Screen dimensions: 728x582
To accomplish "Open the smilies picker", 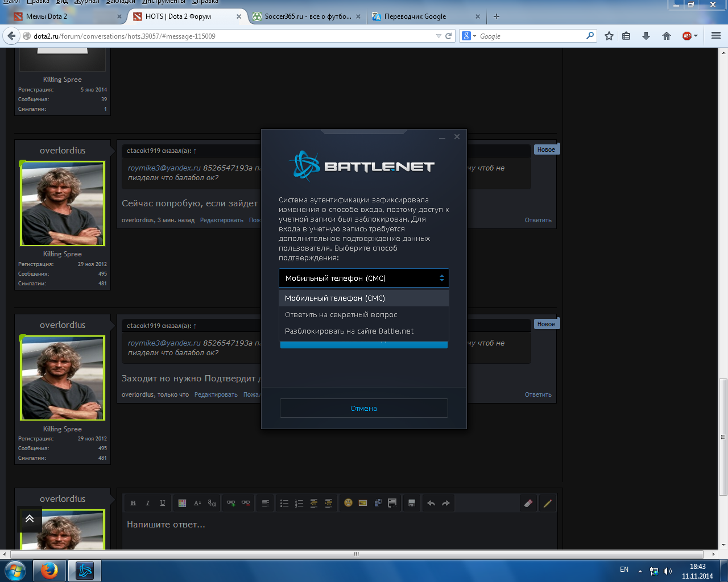I will (x=348, y=503).
